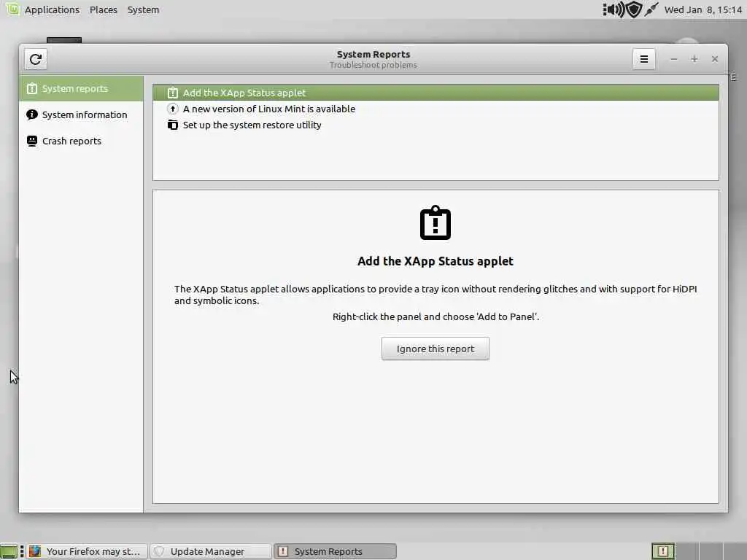
Task: Close the System Reports window
Action: (x=715, y=59)
